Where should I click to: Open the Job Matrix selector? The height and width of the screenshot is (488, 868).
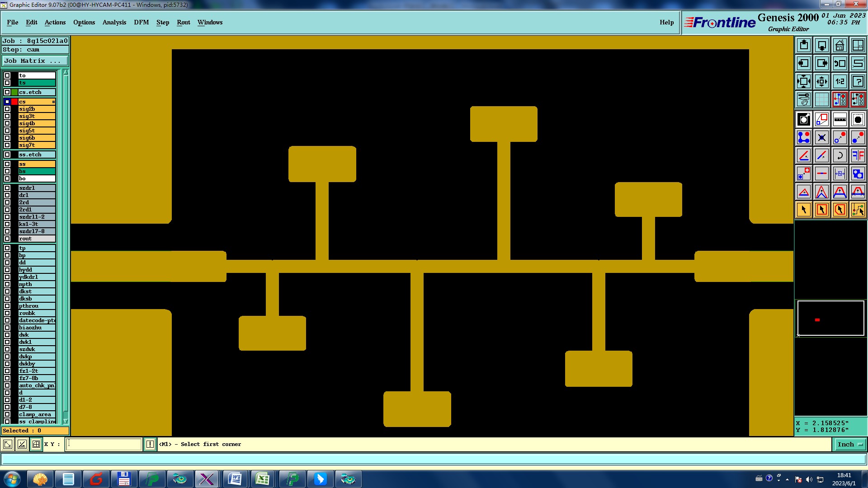coord(35,61)
